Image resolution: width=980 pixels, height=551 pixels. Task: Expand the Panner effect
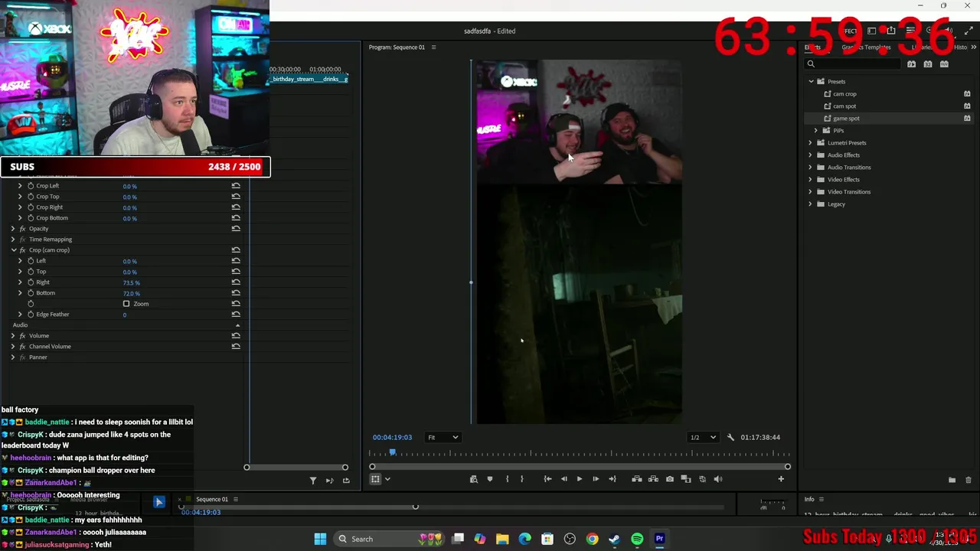(13, 357)
